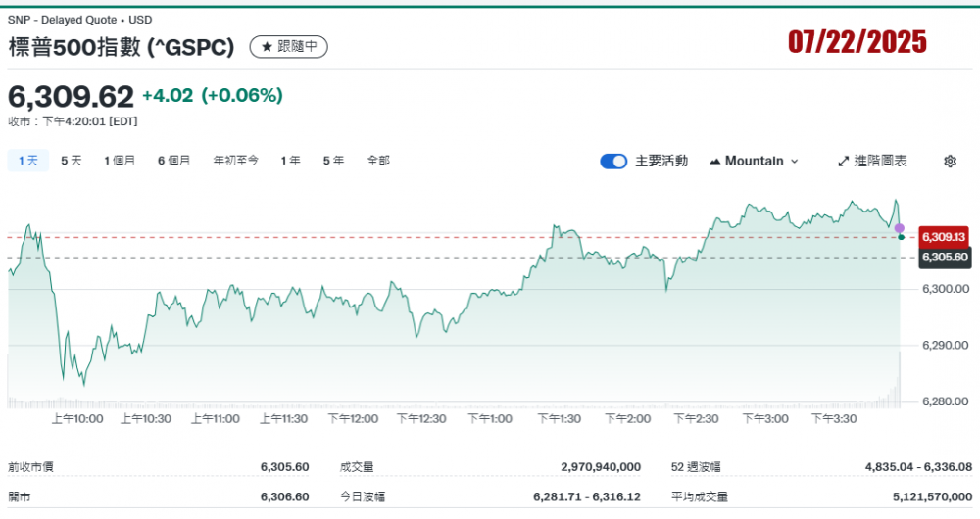The height and width of the screenshot is (519, 980).
Task: Select the 1天 time range tab
Action: tap(26, 161)
